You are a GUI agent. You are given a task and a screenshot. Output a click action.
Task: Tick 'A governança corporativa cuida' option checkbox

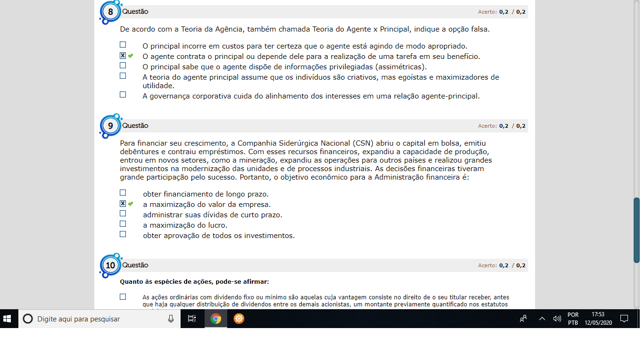click(x=123, y=95)
